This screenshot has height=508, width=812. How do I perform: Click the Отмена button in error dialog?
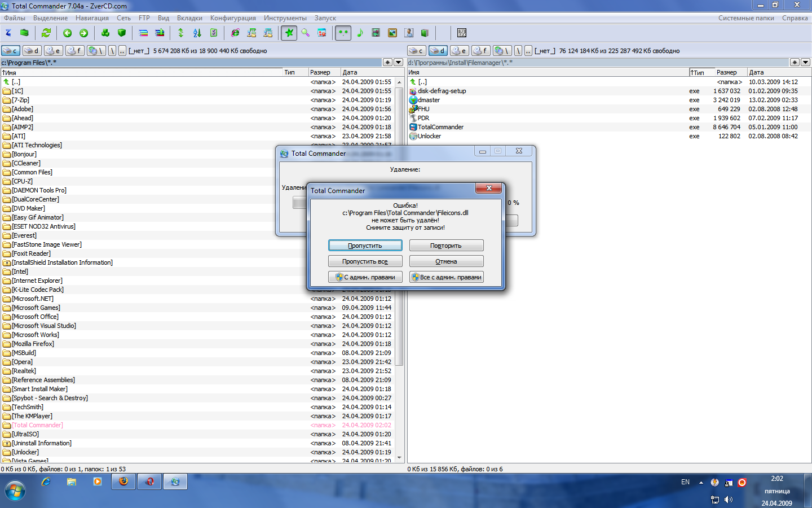coord(446,261)
